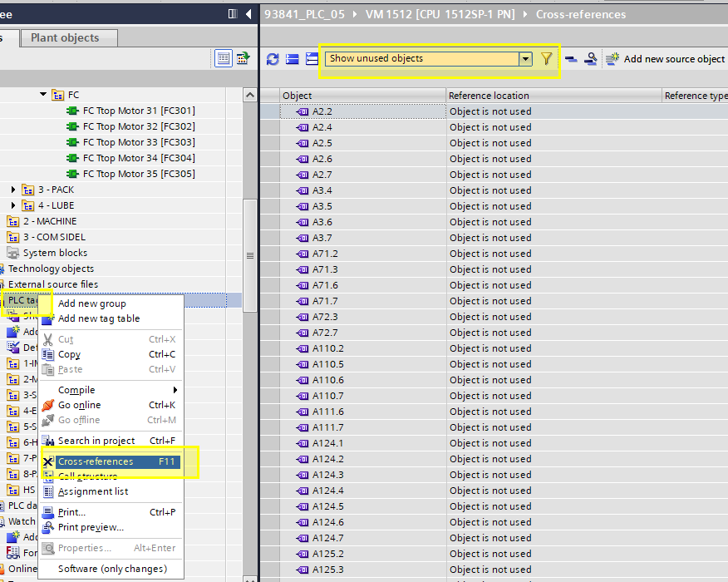Click the project tree vertical scrollbar thumb

250,255
